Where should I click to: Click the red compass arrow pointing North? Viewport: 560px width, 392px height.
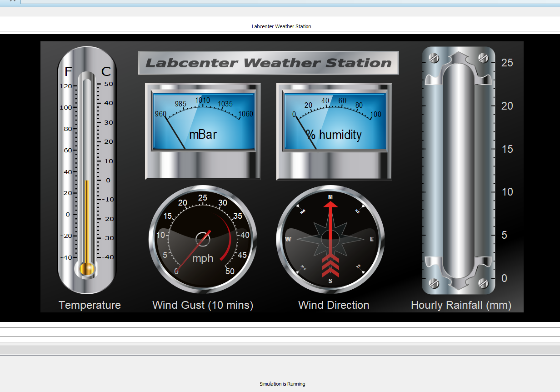coord(331,214)
